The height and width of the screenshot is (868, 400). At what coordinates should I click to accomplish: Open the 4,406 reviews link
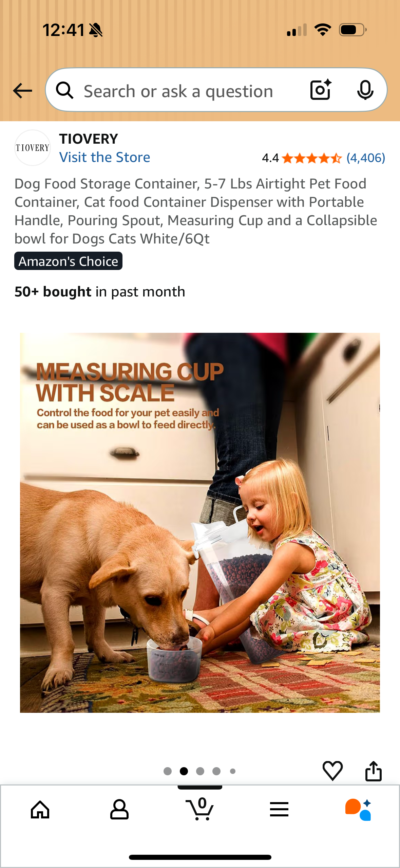pyautogui.click(x=366, y=158)
